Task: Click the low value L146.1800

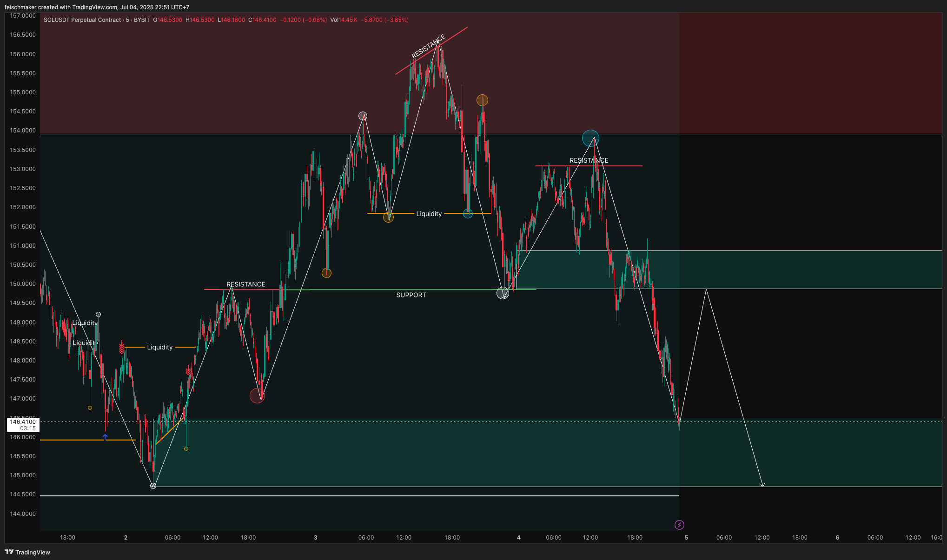Action: coord(231,20)
